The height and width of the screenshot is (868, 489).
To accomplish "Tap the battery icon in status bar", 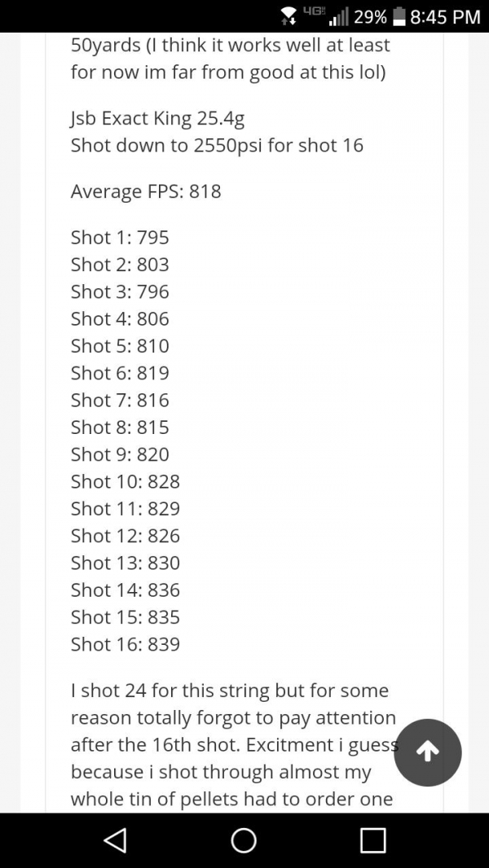I will click(x=399, y=16).
